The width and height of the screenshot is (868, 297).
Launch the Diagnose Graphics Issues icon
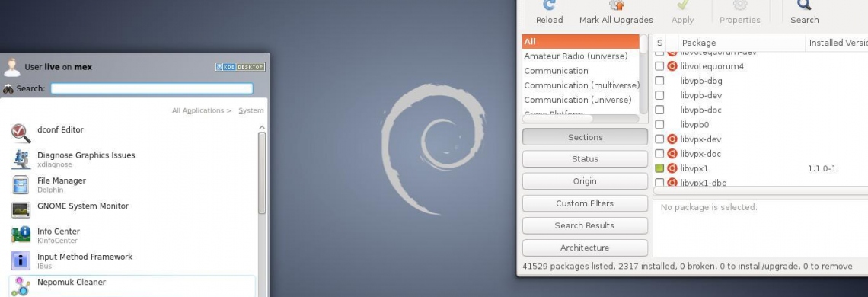[x=21, y=159]
